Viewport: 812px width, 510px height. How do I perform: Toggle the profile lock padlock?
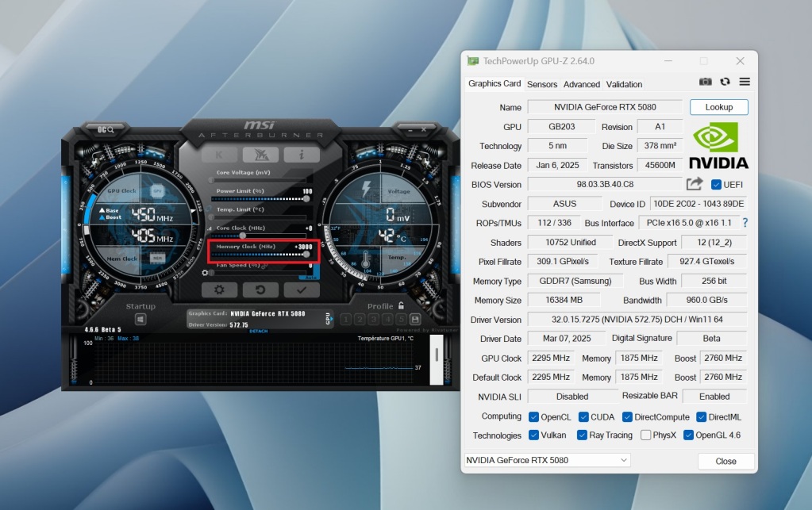tap(402, 305)
